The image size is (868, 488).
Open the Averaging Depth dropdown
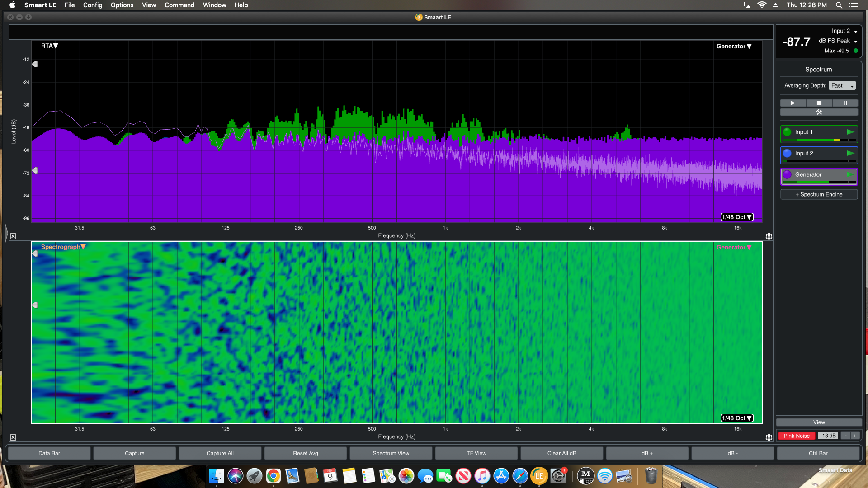842,85
